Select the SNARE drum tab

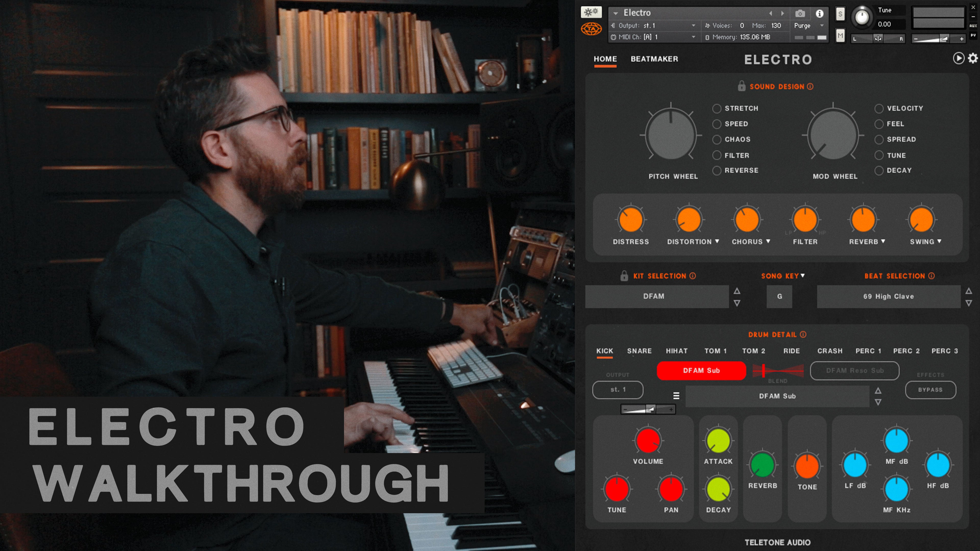click(x=639, y=350)
